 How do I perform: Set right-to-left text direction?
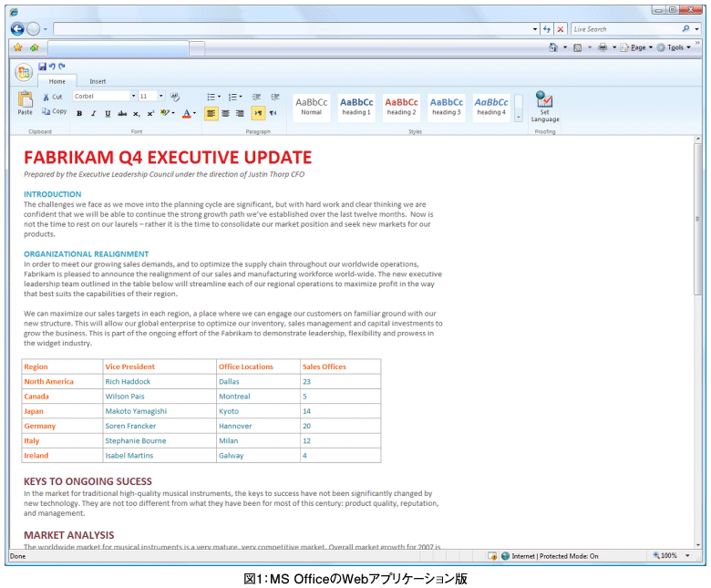(x=273, y=113)
